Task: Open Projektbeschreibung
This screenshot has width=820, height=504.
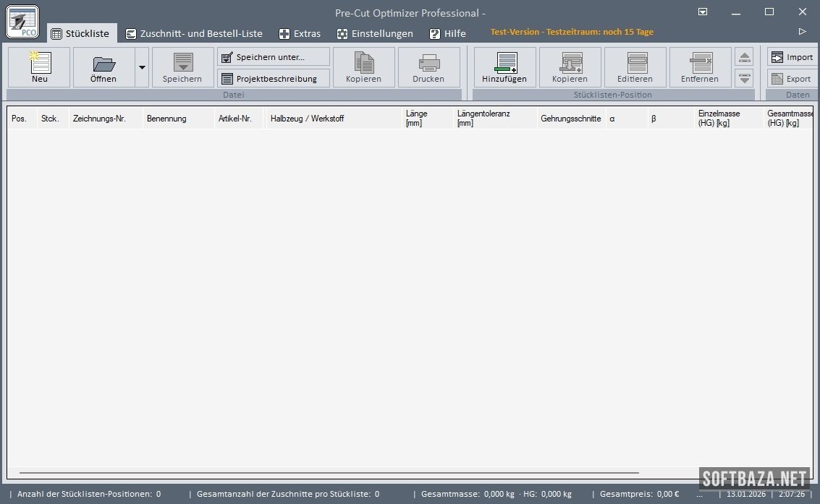Action: (x=273, y=79)
